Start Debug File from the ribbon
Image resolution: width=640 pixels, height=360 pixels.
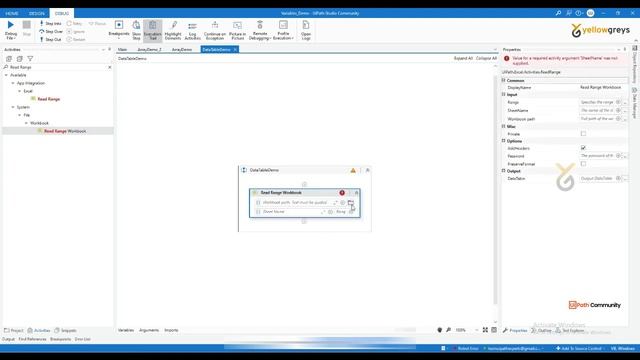(11, 30)
